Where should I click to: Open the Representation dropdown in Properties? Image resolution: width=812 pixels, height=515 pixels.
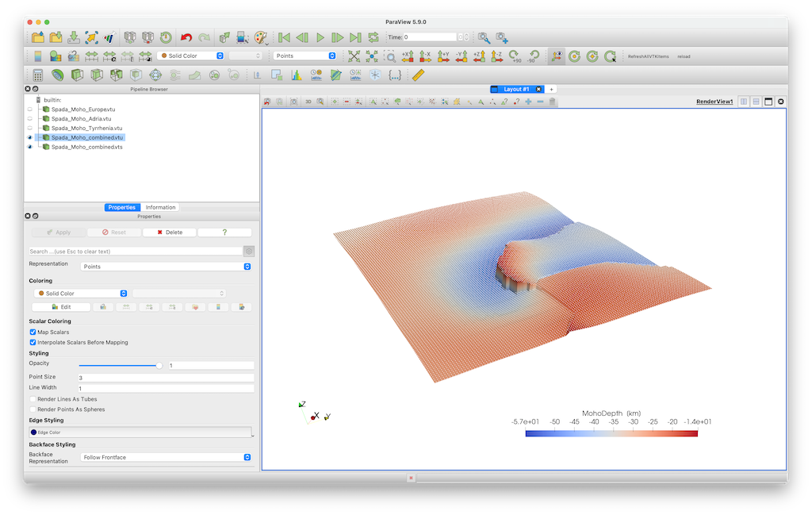click(x=166, y=267)
